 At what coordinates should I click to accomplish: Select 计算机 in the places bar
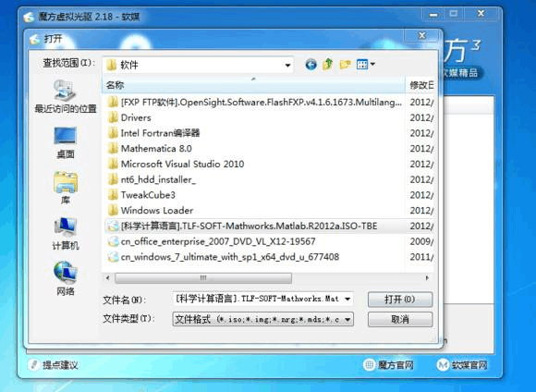coord(66,234)
